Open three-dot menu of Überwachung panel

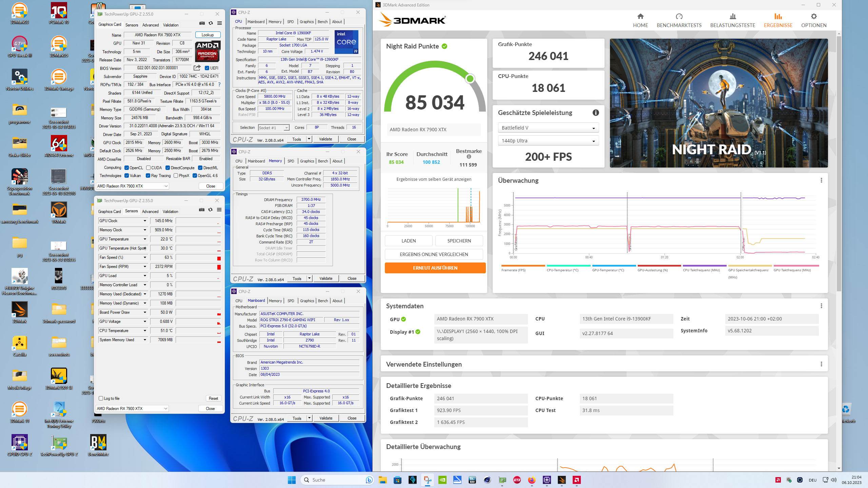(821, 180)
